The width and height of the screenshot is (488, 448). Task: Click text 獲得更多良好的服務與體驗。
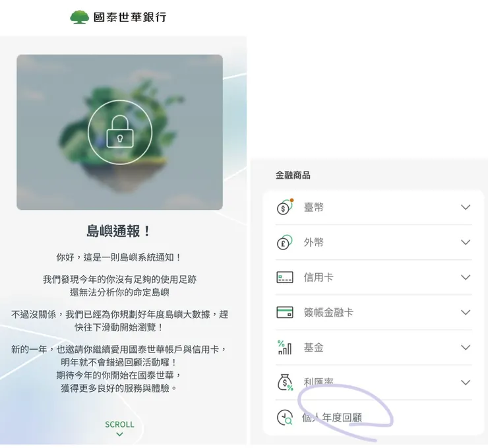pyautogui.click(x=119, y=388)
